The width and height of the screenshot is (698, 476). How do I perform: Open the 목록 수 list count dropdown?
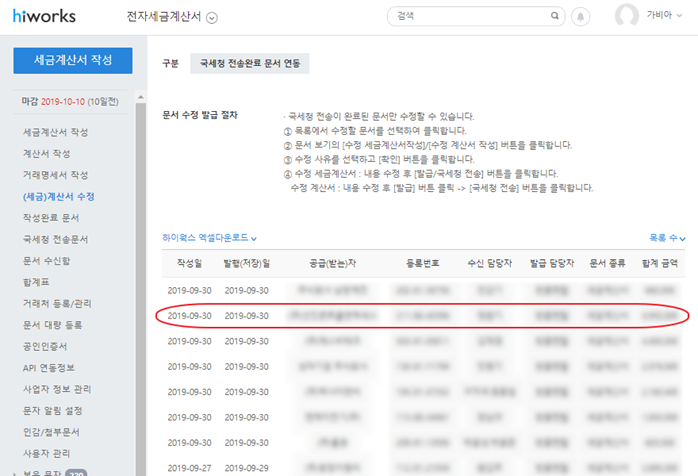pos(667,238)
